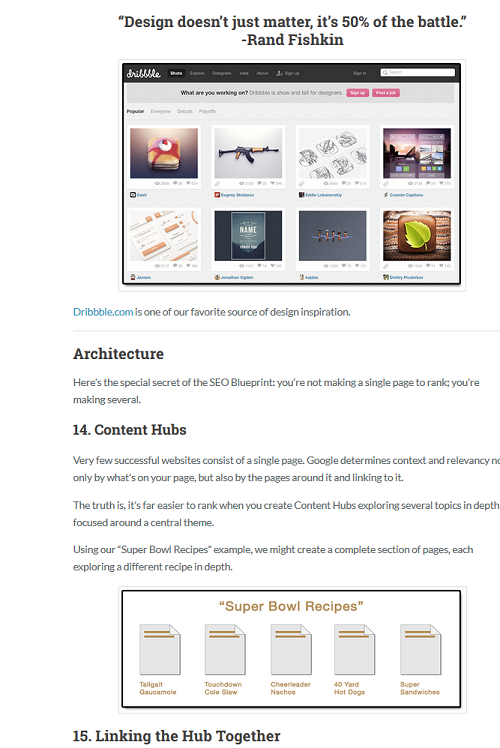Open Cosmin Capitanu's profile link
The width and height of the screenshot is (500, 748).
[406, 195]
